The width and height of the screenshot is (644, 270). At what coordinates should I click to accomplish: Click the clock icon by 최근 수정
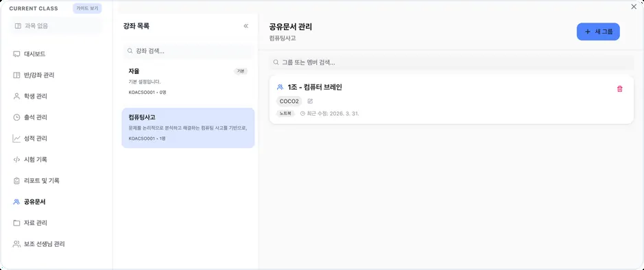tap(302, 113)
